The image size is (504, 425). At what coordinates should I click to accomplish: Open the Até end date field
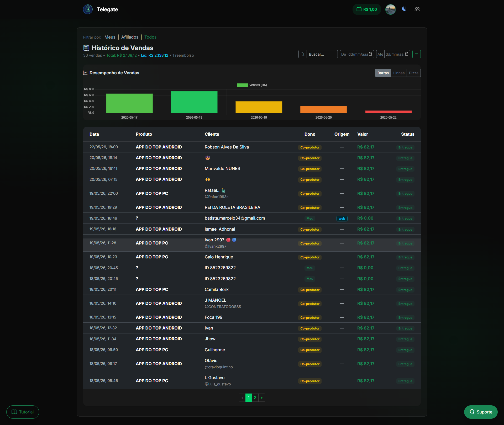(x=397, y=54)
